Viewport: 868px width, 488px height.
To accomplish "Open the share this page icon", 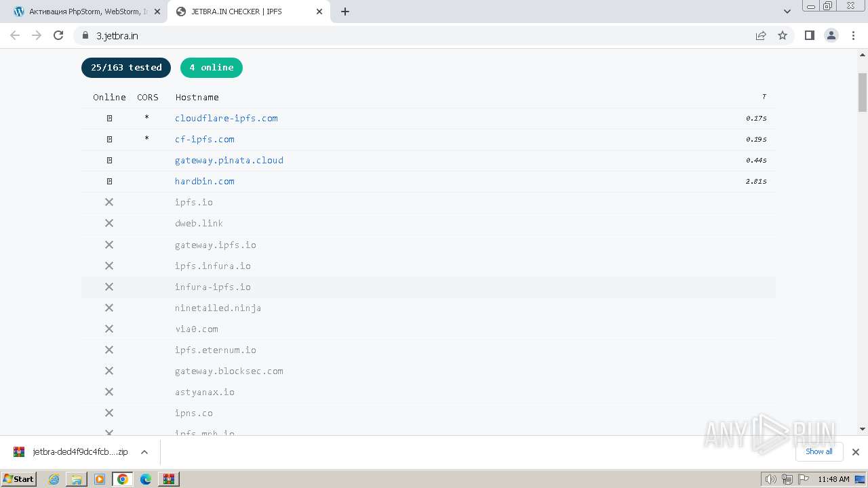I will pos(761,35).
